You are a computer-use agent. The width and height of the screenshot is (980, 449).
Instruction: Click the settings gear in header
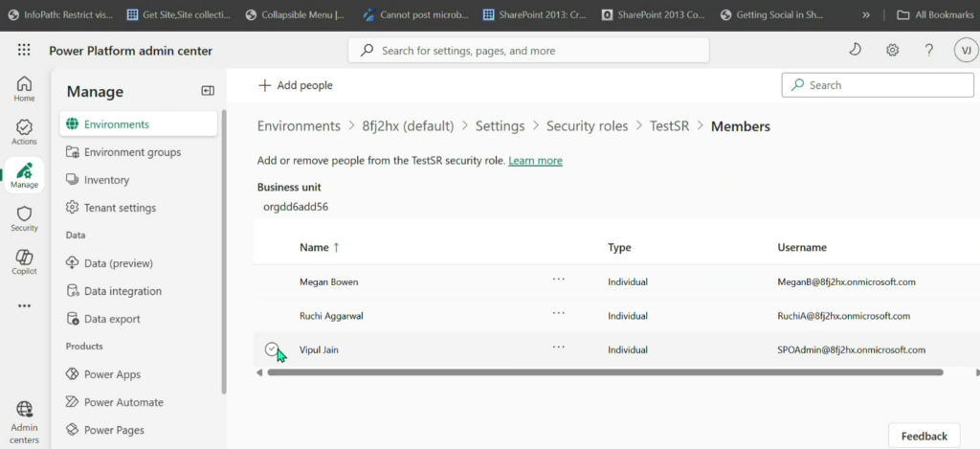point(892,50)
